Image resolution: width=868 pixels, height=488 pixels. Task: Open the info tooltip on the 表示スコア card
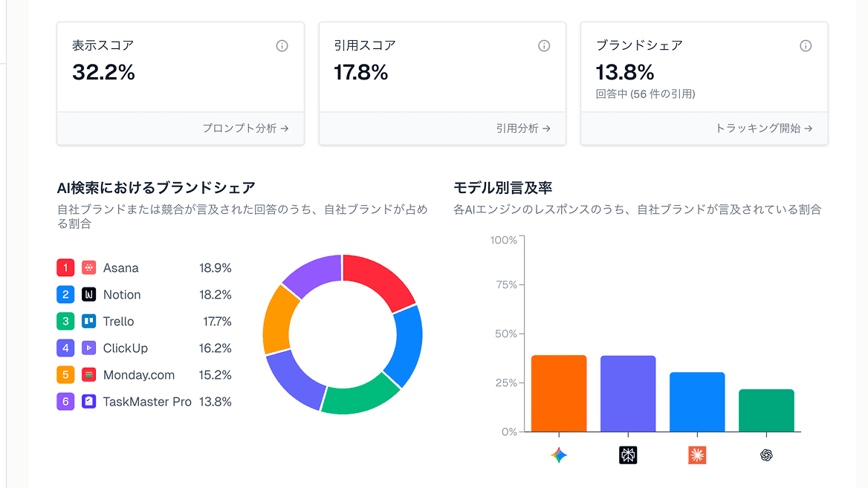pos(282,45)
